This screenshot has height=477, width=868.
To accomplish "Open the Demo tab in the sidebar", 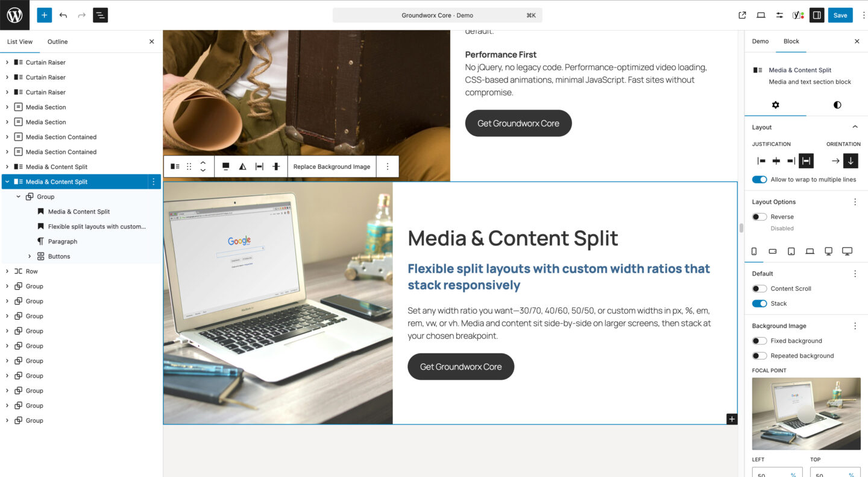I will click(x=760, y=42).
